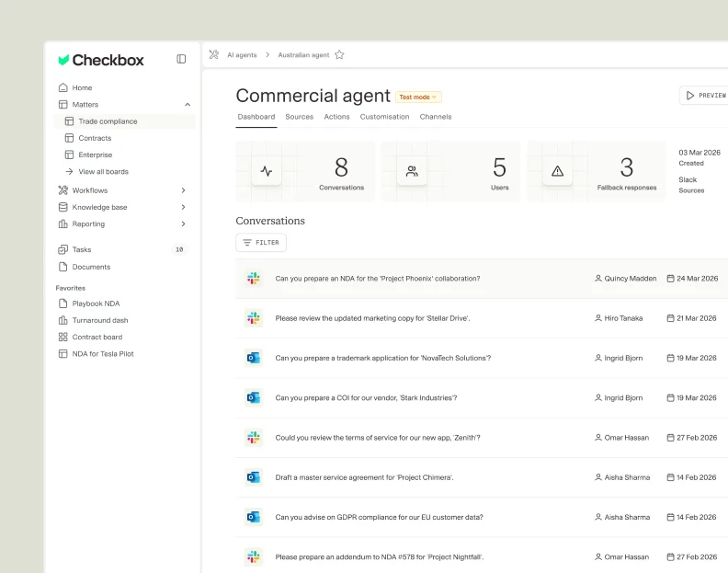Image resolution: width=728 pixels, height=573 pixels.
Task: Open Home in the sidebar
Action: [82, 87]
